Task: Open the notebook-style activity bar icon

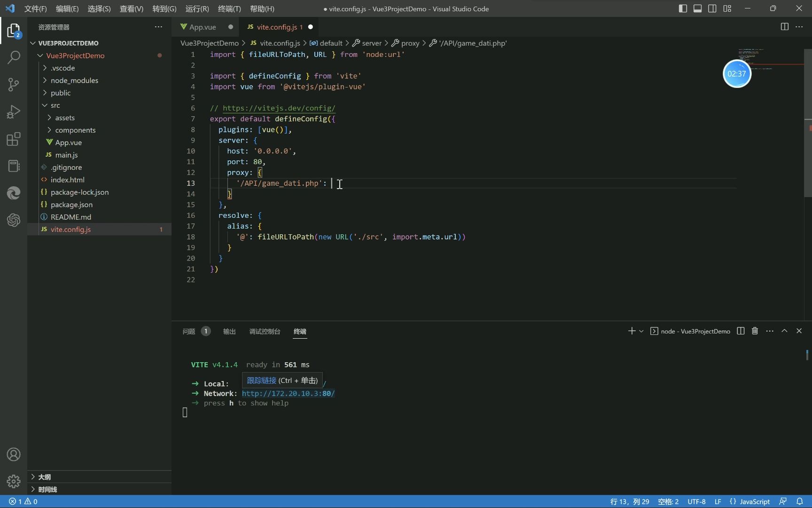Action: coord(14,166)
